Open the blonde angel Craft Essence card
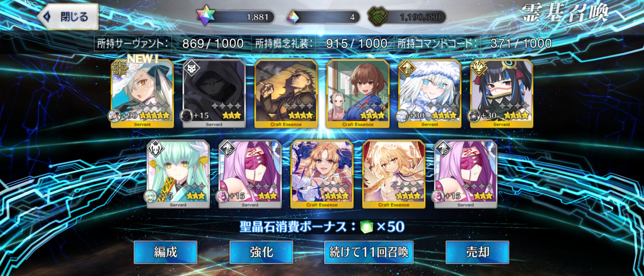The image size is (644, 276). (394, 174)
